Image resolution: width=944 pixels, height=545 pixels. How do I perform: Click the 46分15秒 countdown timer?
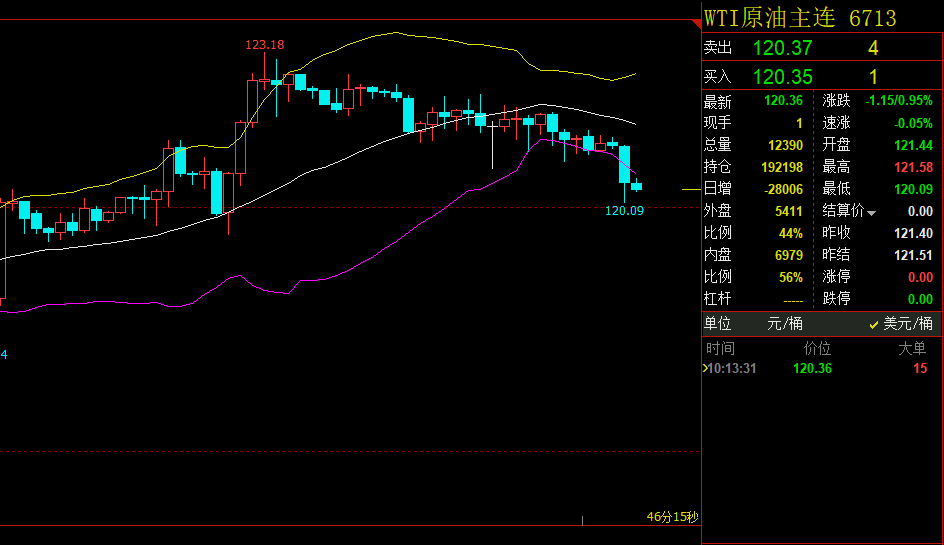coord(672,517)
